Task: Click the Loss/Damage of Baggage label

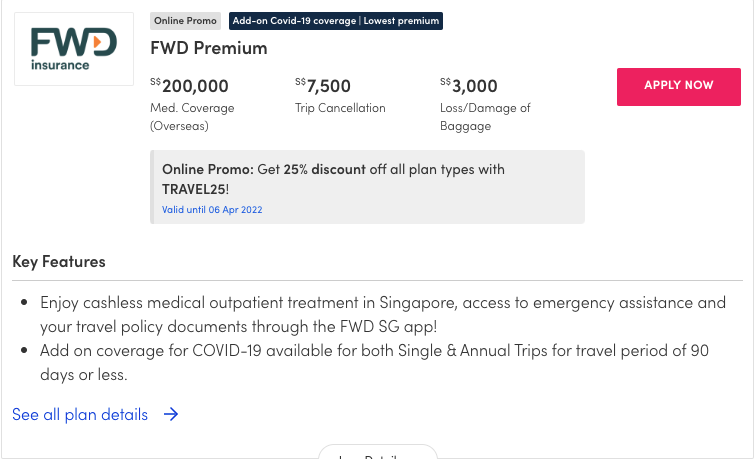Action: click(485, 117)
